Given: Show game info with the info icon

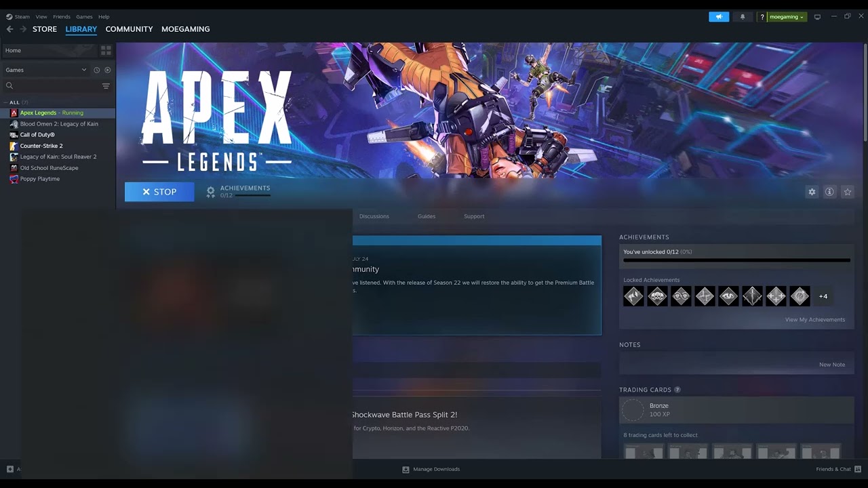Looking at the screenshot, I should [829, 192].
